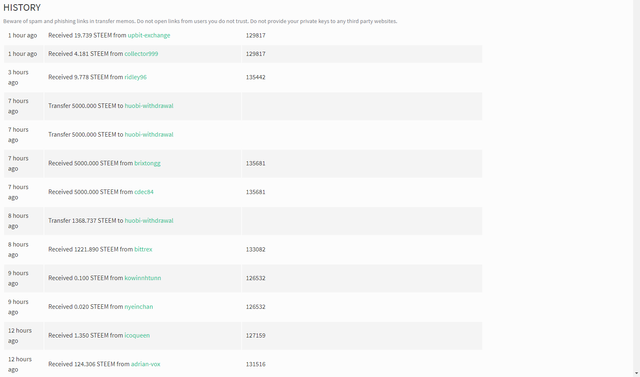640x377 pixels.
Task: Open the collector999 account link
Action: tap(141, 54)
